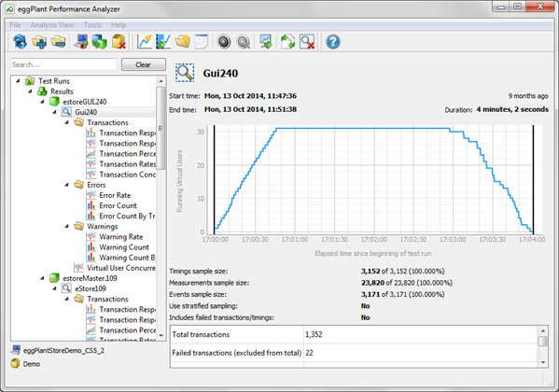Click the Duration value 4 minutes, 2 seconds
Image resolution: width=559 pixels, height=392 pixels.
tap(512, 109)
